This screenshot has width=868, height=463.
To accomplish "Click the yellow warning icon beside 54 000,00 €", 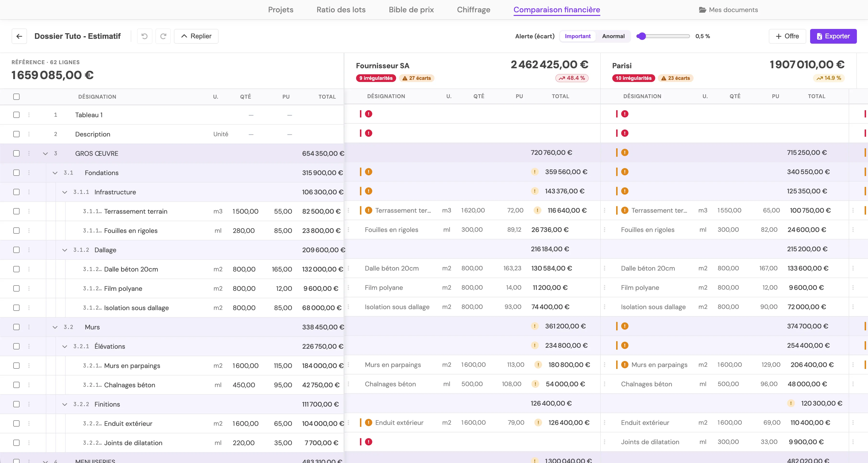I will (x=535, y=384).
